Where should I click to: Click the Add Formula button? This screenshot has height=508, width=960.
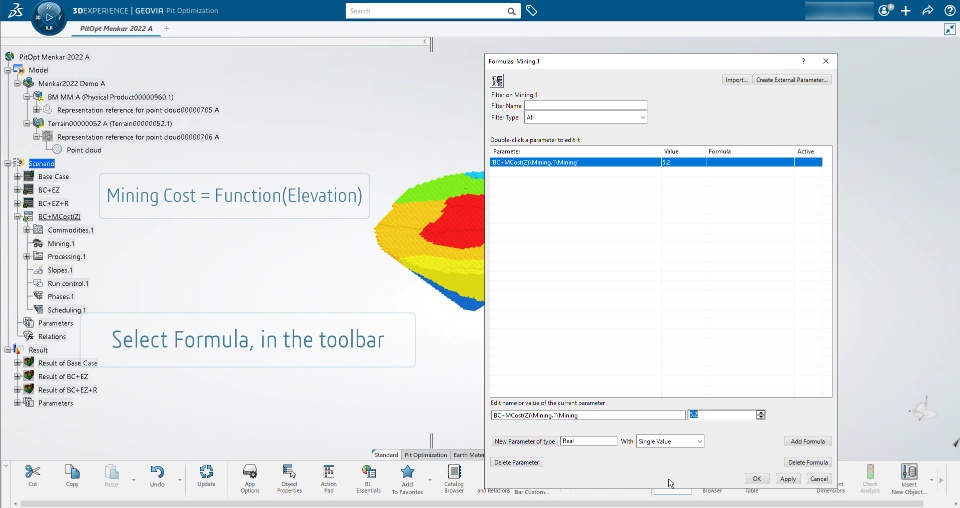point(808,441)
